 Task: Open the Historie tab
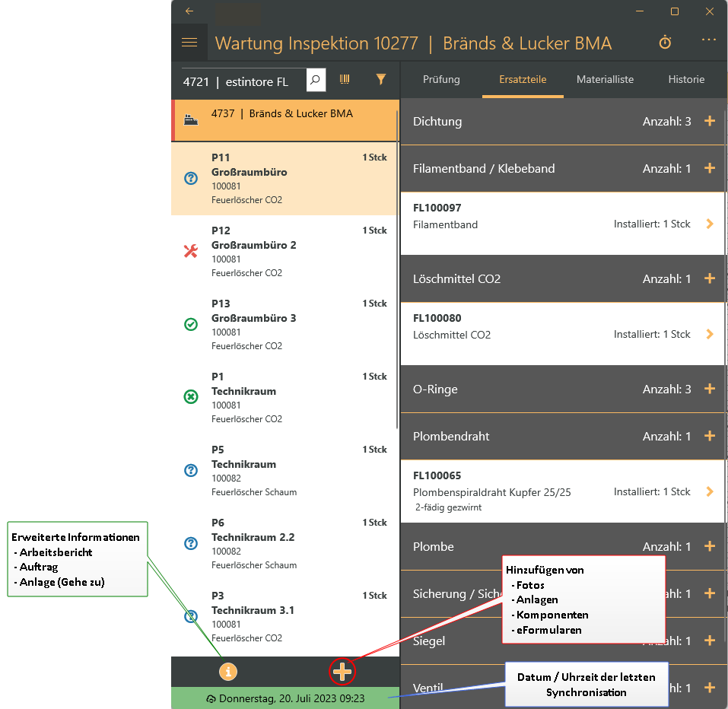686,79
